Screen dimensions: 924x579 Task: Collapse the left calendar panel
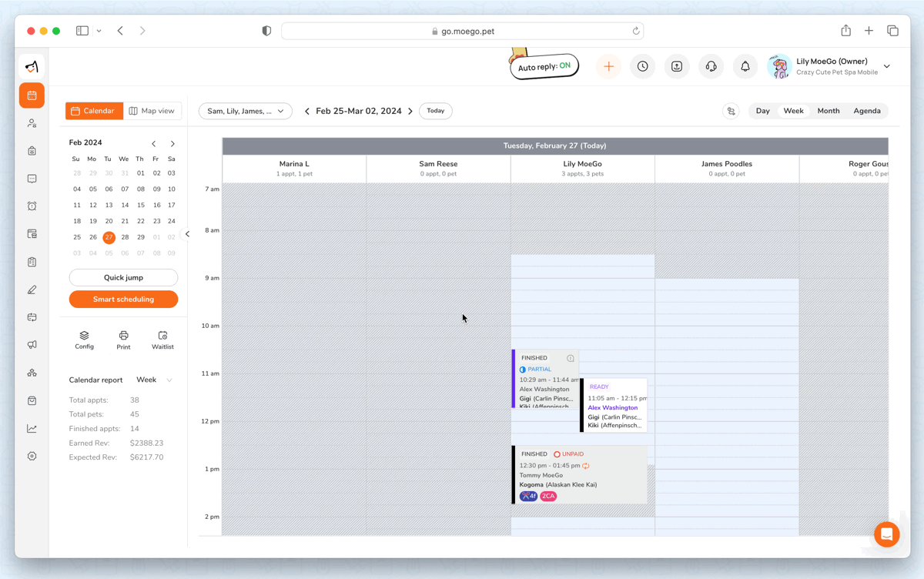(x=187, y=234)
